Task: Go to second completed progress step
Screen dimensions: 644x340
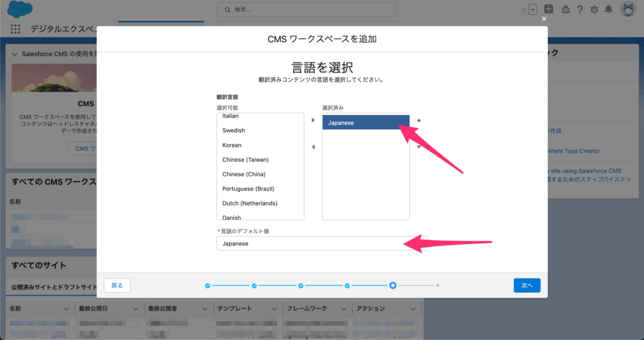Action: tap(254, 285)
